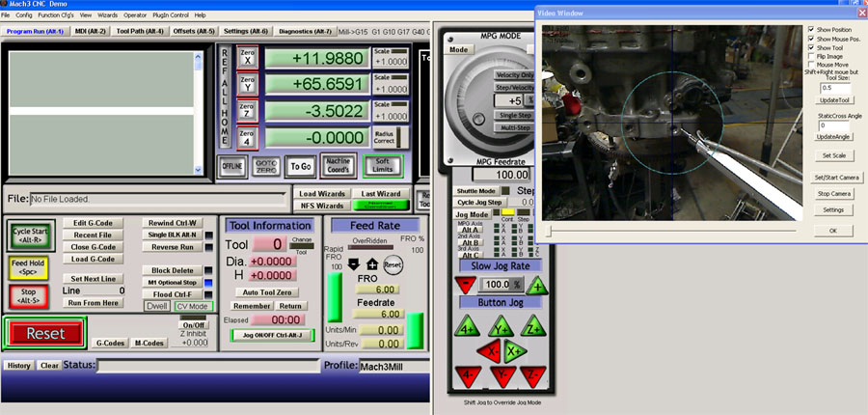Click the 4- jog button
Screen dimensions: 868x415
tap(468, 375)
